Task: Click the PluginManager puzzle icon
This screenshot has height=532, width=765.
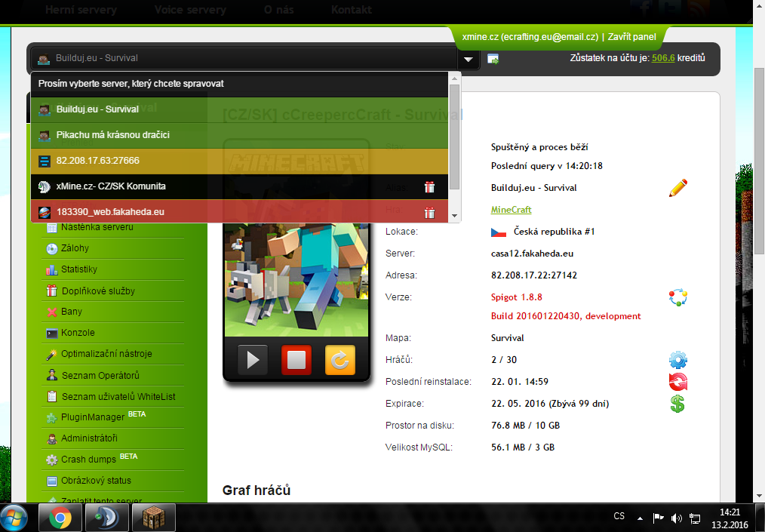Action: point(52,418)
